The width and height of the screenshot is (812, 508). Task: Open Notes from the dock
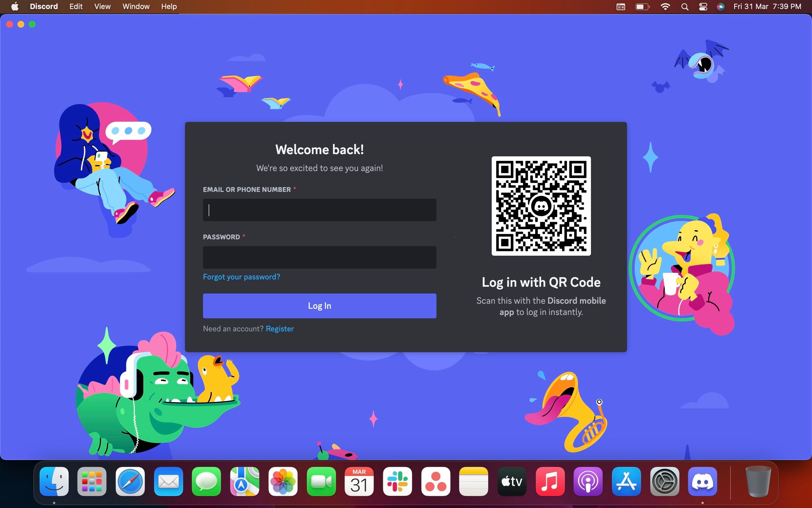(x=473, y=481)
